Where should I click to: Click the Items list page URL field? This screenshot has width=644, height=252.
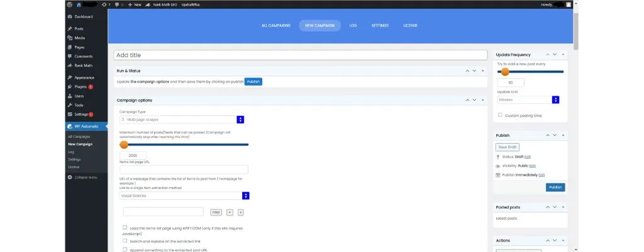point(184,169)
